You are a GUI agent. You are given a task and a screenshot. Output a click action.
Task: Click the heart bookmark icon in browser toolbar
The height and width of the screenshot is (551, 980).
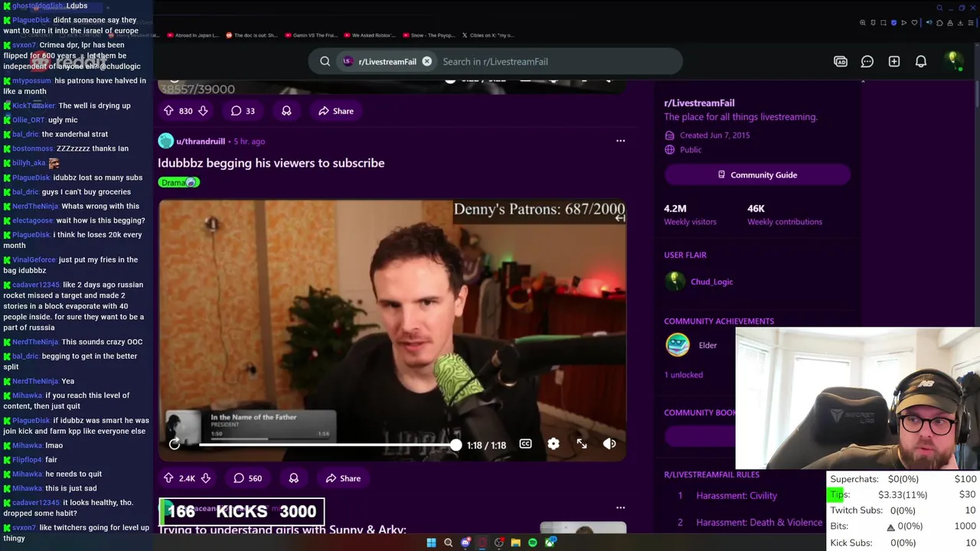click(914, 23)
